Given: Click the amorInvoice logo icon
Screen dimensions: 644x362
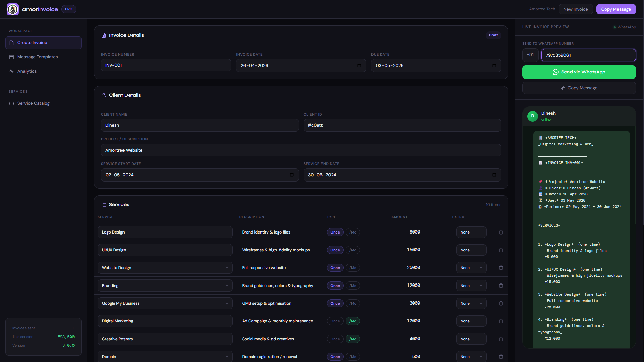Looking at the screenshot, I should [13, 9].
